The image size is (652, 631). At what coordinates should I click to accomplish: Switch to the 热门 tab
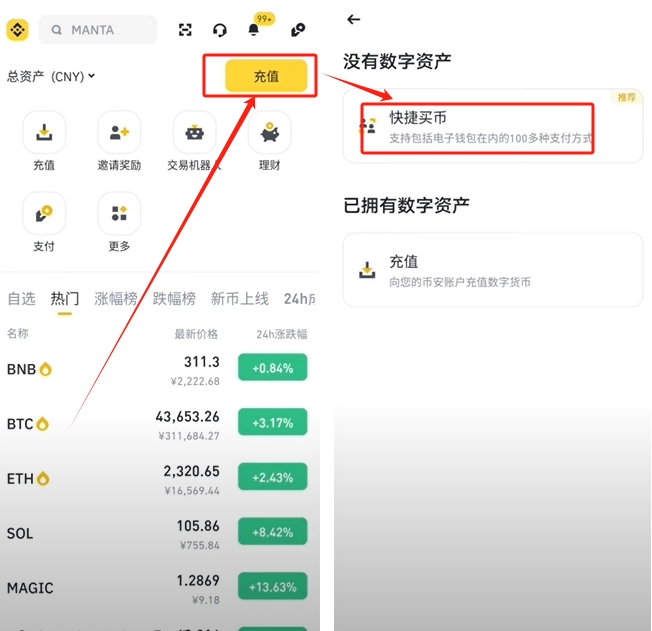[x=64, y=299]
